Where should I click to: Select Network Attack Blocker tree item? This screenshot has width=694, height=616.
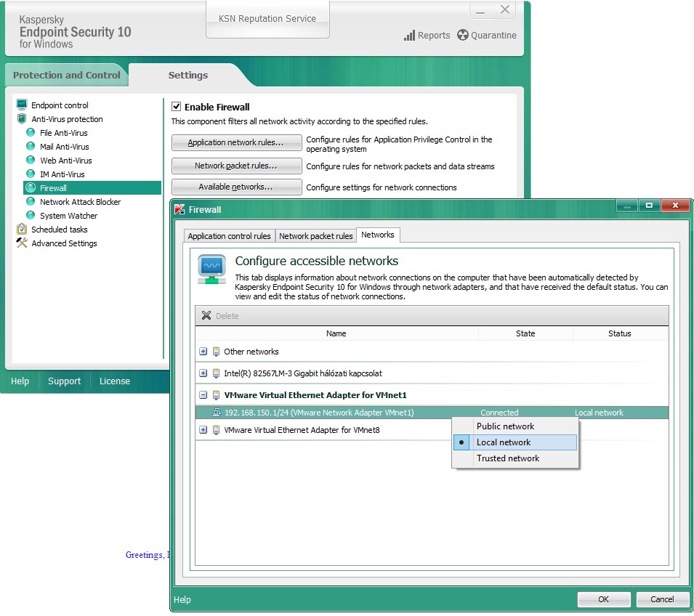click(x=80, y=202)
